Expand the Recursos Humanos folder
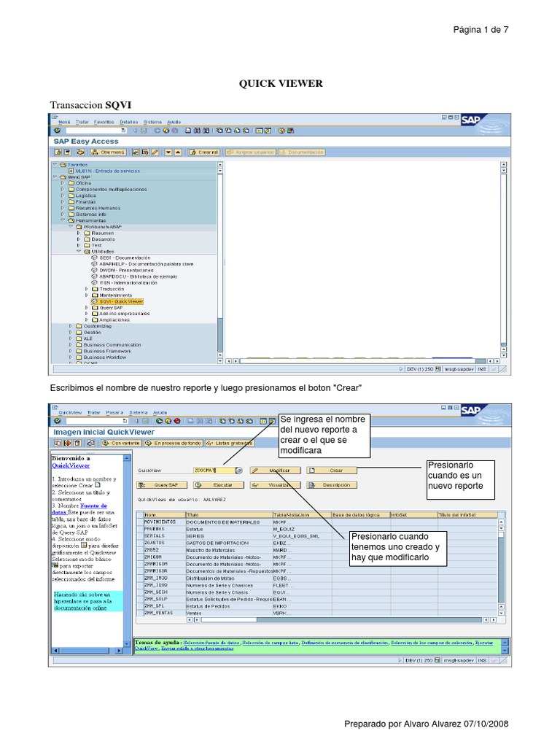The height and width of the screenshot is (747, 560). [x=63, y=208]
